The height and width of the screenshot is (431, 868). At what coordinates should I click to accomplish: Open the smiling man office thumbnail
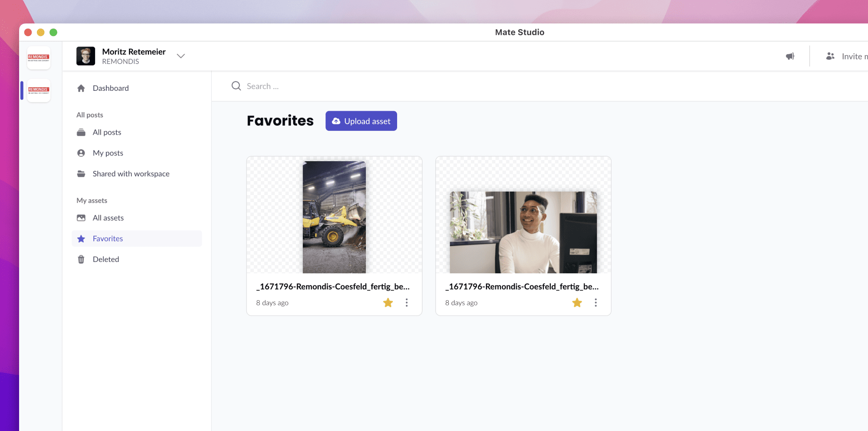523,232
